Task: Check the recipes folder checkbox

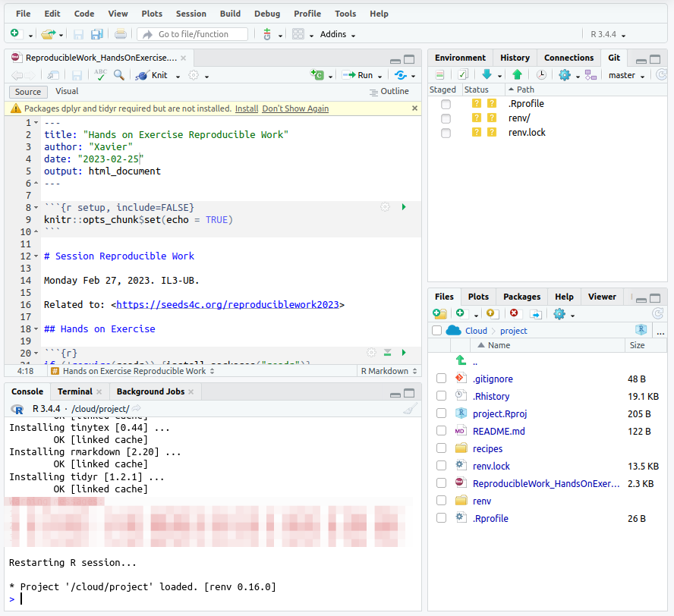Action: pyautogui.click(x=441, y=448)
